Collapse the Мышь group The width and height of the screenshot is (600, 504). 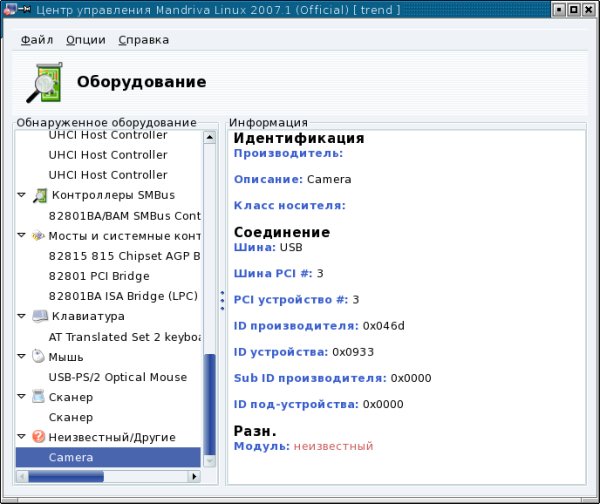tap(22, 356)
